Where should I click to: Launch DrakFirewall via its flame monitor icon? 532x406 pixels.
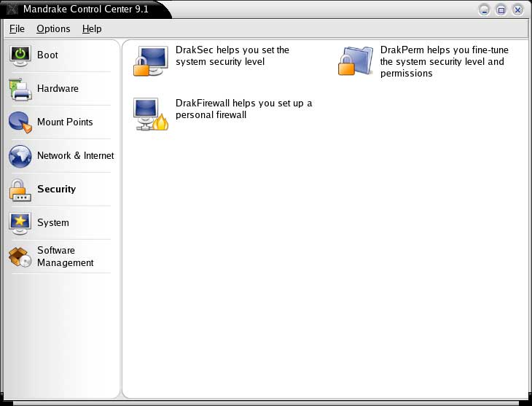tap(150, 115)
